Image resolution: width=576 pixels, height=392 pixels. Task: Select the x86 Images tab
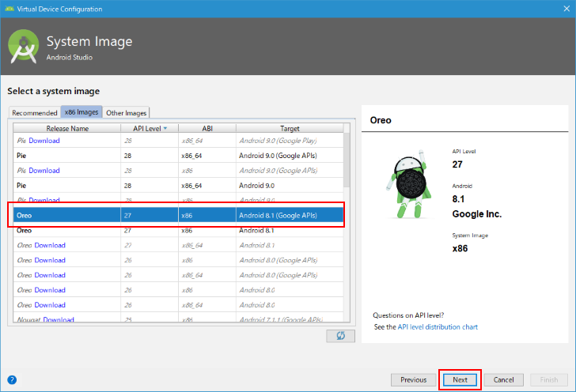click(x=81, y=112)
